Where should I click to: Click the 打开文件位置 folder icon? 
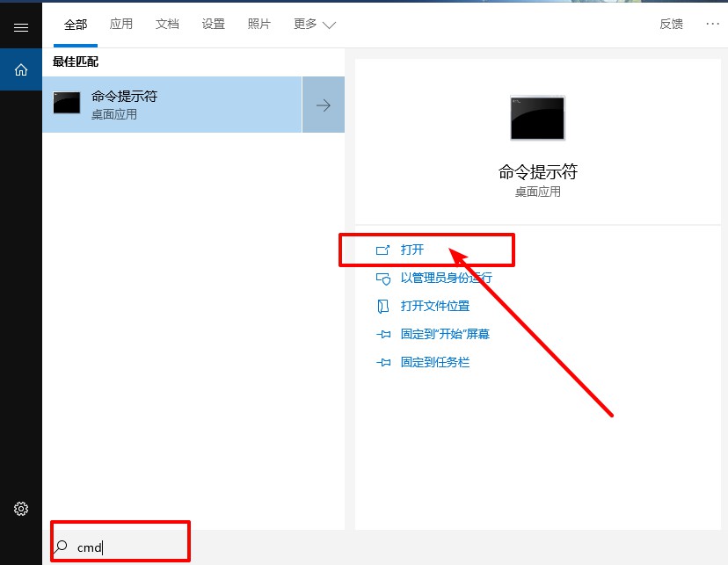tap(384, 306)
